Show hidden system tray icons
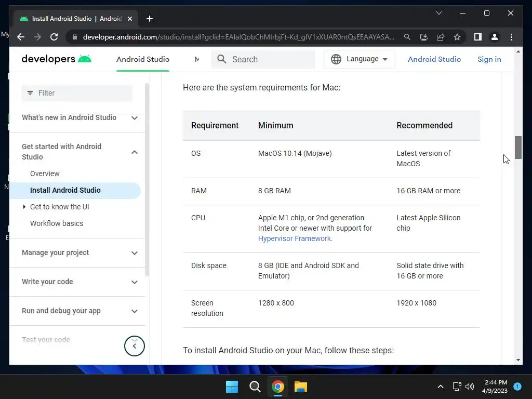 click(441, 387)
